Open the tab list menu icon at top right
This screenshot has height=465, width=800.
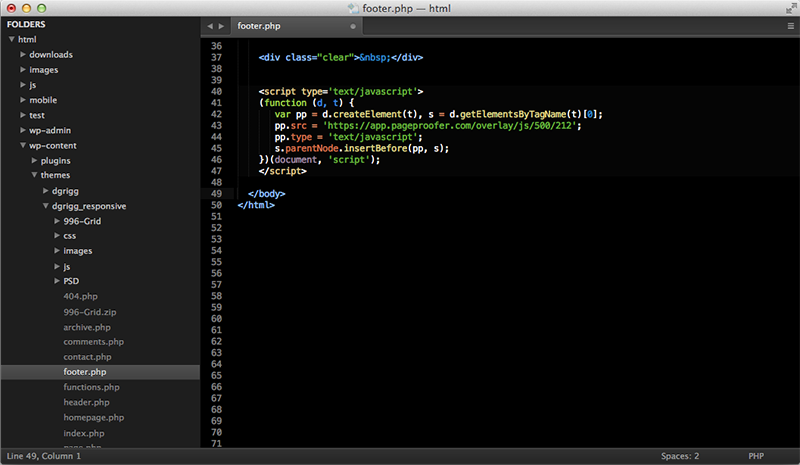(791, 26)
